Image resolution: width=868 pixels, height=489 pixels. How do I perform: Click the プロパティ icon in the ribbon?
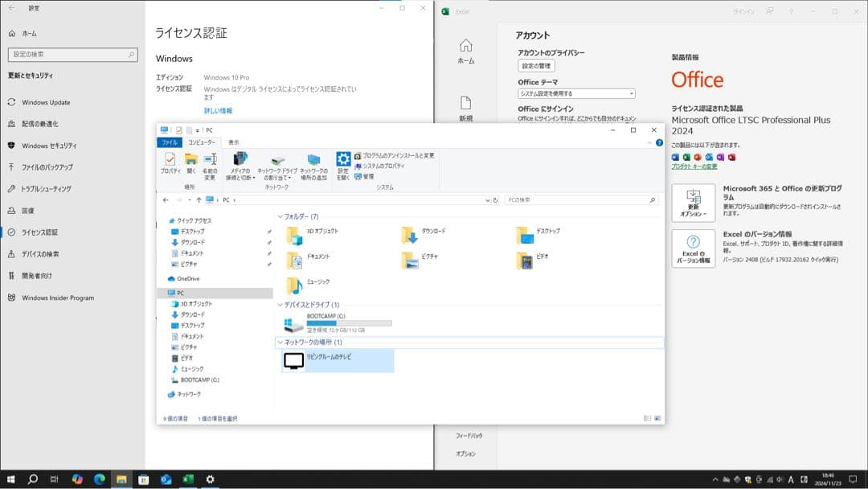point(170,163)
